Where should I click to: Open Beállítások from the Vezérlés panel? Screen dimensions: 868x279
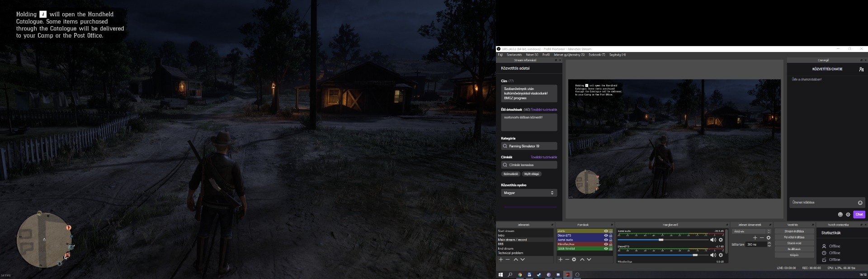coord(794,249)
